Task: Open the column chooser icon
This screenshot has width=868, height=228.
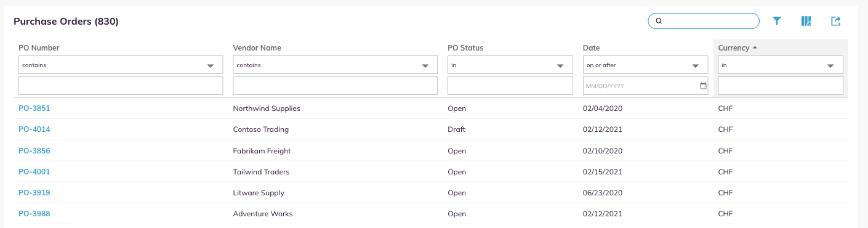Action: [806, 21]
